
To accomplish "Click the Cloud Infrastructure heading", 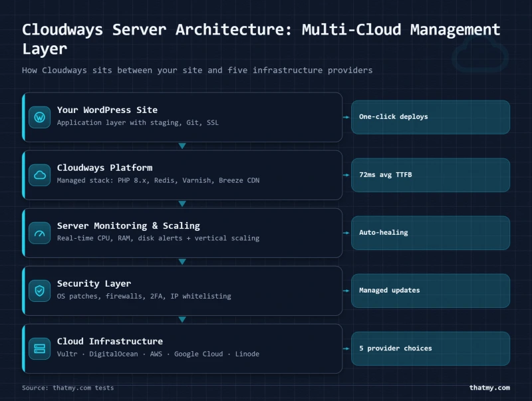I will (x=110, y=341).
